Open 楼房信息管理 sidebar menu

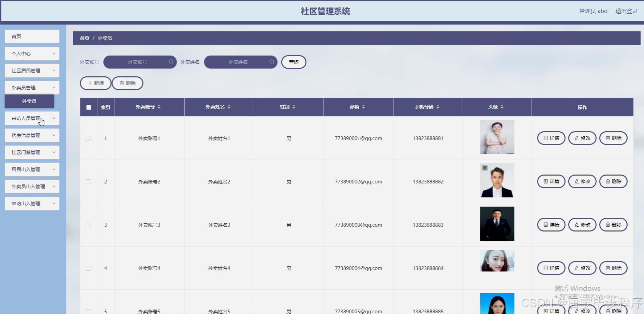[x=32, y=135]
